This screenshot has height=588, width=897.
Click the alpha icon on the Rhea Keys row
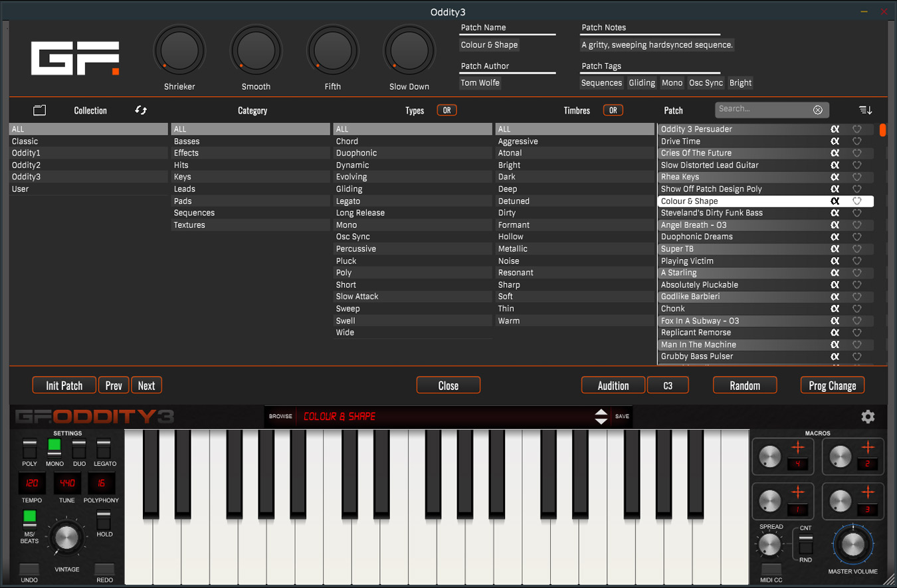pyautogui.click(x=835, y=177)
